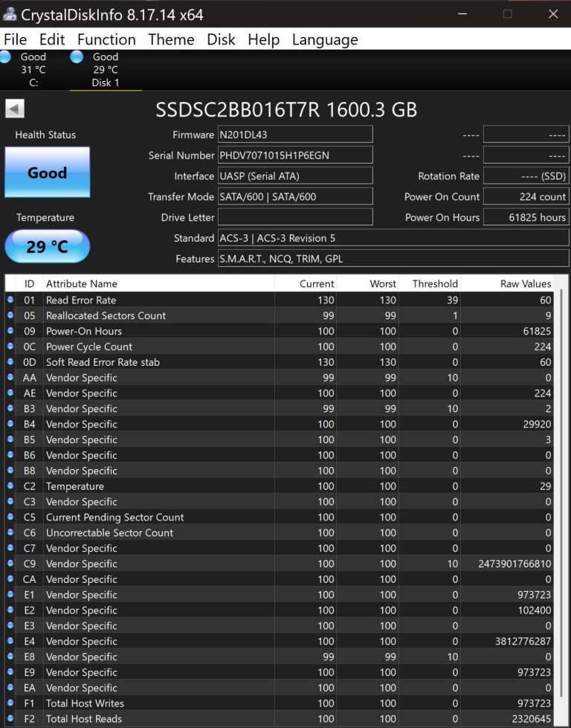Image resolution: width=571 pixels, height=728 pixels.
Task: Select the C: drive status orb
Action: click(x=6, y=57)
